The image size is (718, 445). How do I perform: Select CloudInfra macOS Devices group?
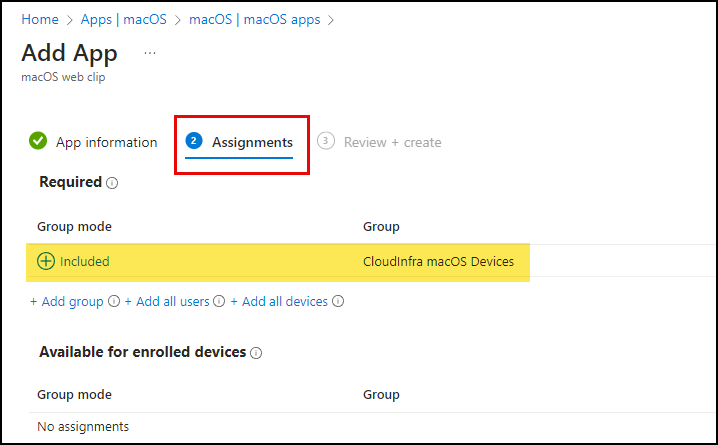[x=438, y=261]
